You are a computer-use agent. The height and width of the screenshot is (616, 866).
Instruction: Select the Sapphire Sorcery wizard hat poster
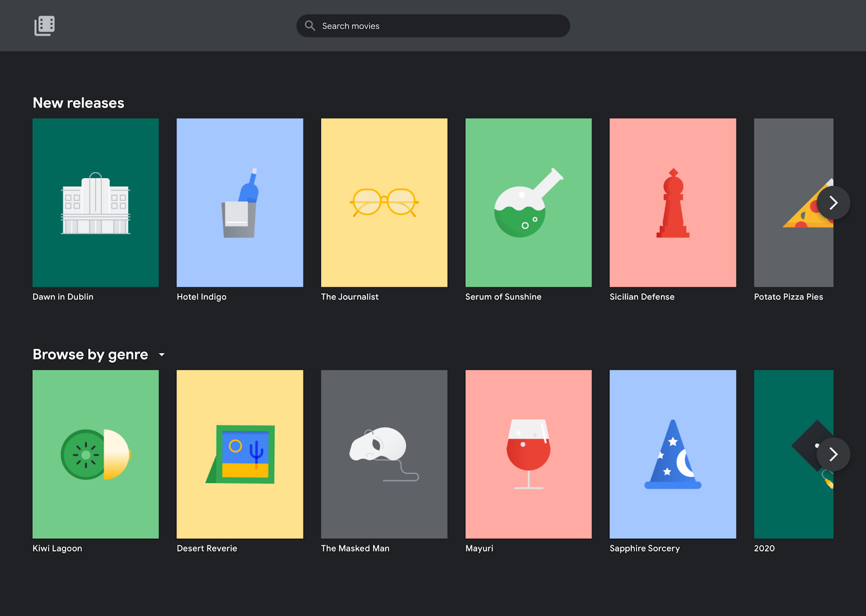coord(672,454)
